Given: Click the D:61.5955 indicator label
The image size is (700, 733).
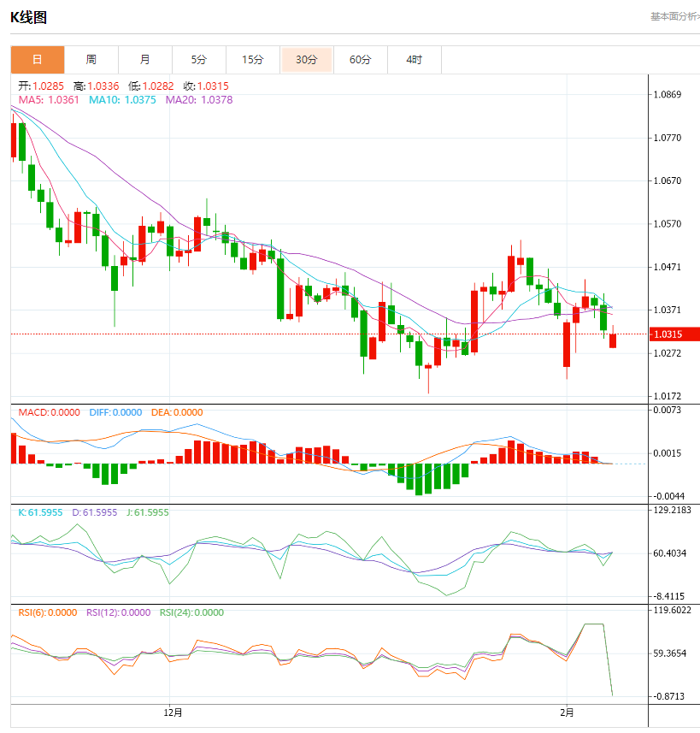Looking at the screenshot, I should pyautogui.click(x=94, y=512).
